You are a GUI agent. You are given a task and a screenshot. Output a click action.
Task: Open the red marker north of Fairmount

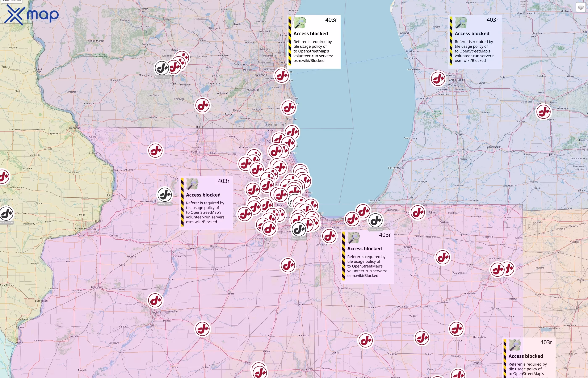457,329
